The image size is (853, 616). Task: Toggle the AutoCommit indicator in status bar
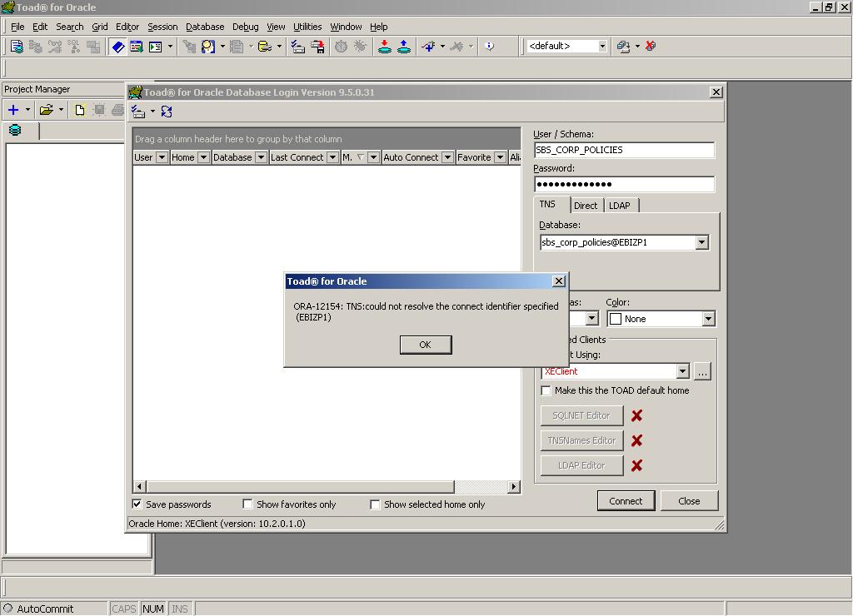tap(38, 609)
